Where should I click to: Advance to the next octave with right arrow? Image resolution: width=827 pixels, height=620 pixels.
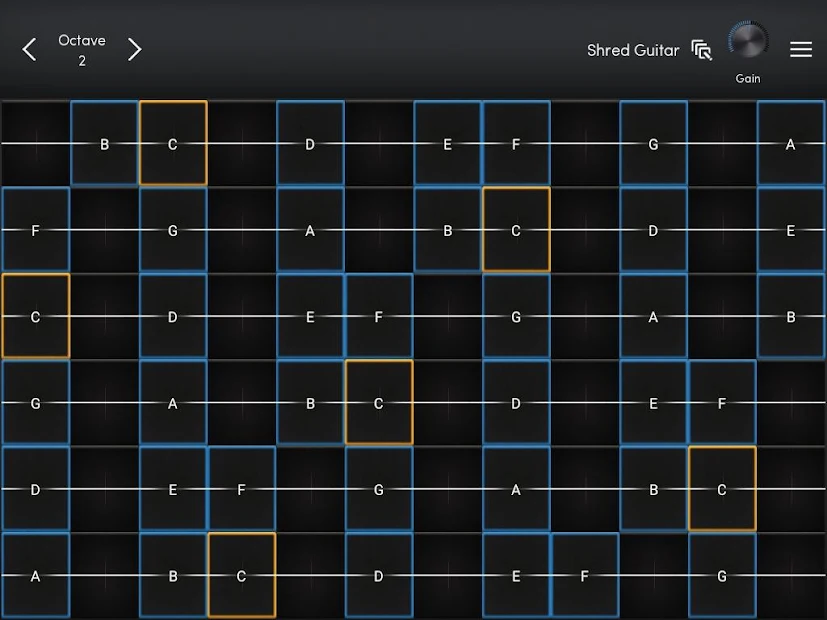coord(134,49)
